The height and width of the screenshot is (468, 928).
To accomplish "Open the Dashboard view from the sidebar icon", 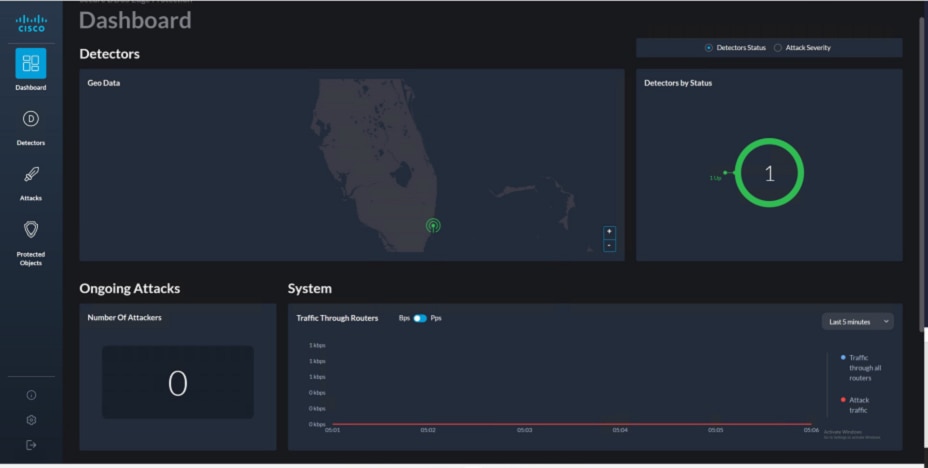I will click(31, 63).
